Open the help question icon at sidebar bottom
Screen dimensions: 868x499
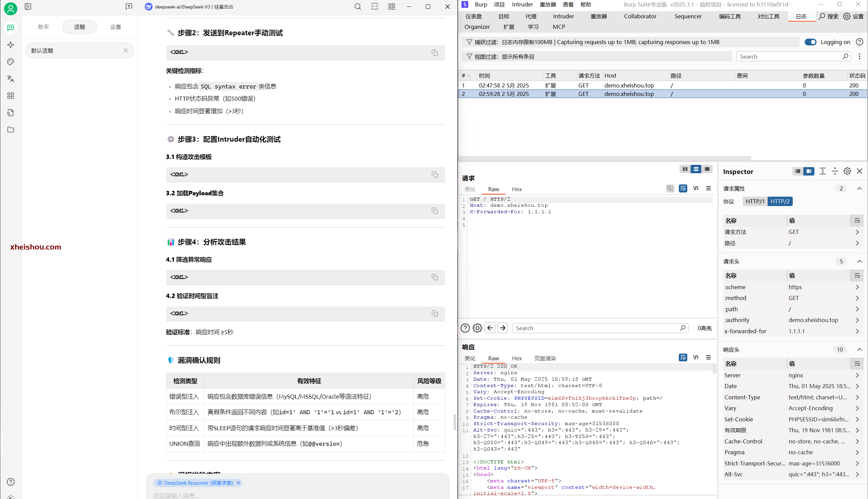11,482
